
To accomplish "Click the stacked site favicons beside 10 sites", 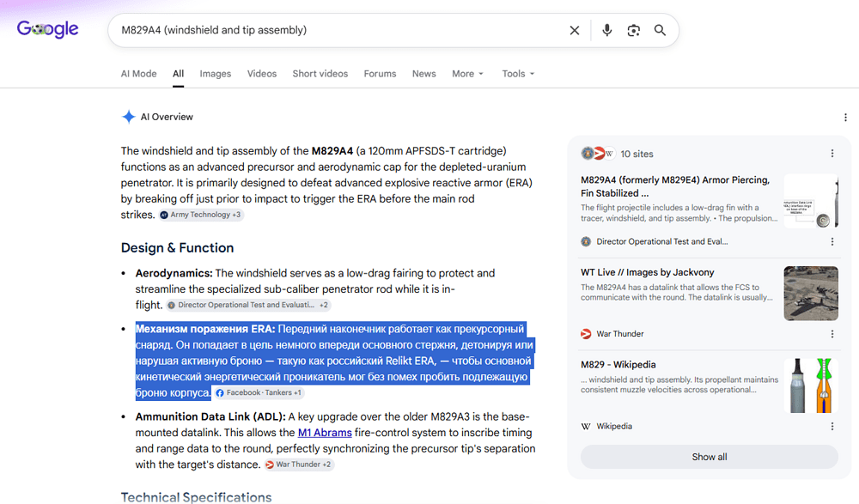I will [x=598, y=154].
